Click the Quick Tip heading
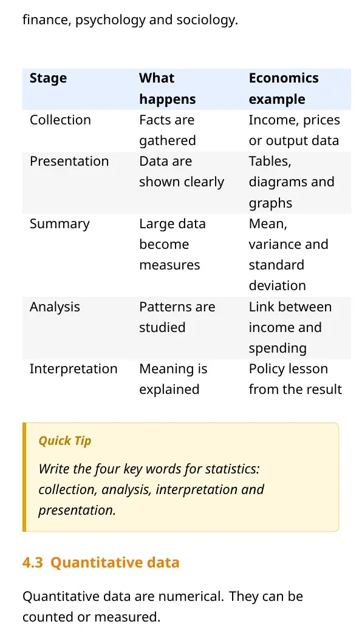The width and height of the screenshot is (362, 644). 65,441
